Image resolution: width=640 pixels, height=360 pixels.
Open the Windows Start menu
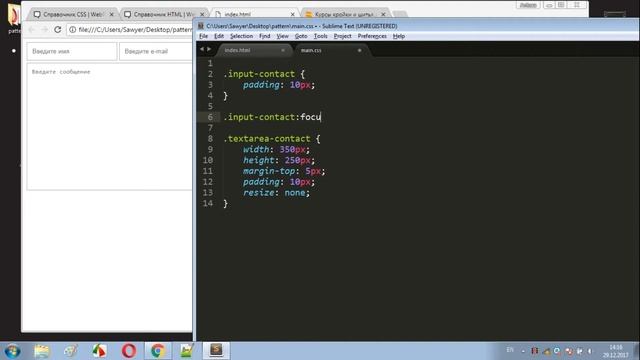point(12,351)
